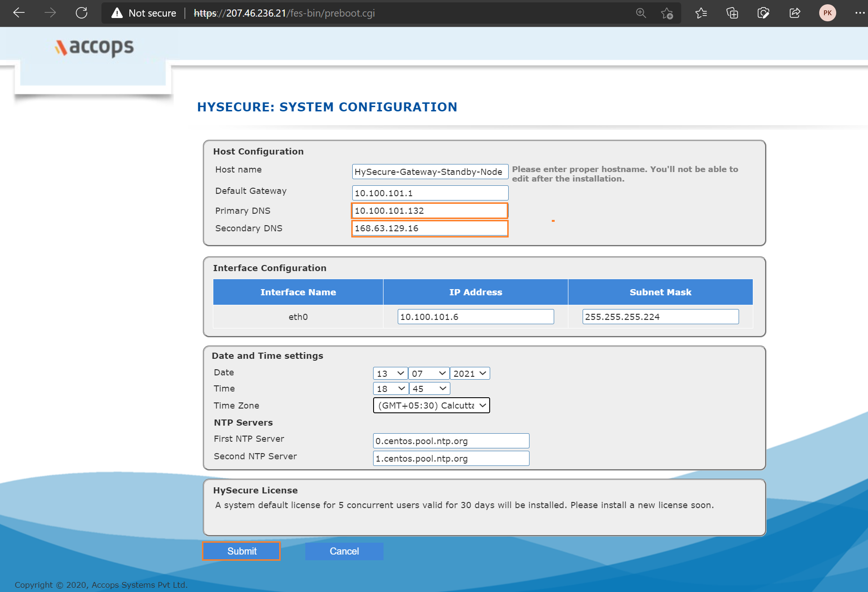Click the Date and Time settings heading
The height and width of the screenshot is (592, 868).
[x=267, y=356]
